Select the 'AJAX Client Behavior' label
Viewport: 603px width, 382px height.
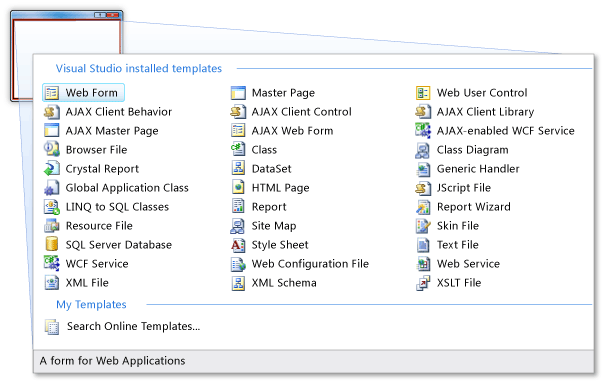[119, 112]
